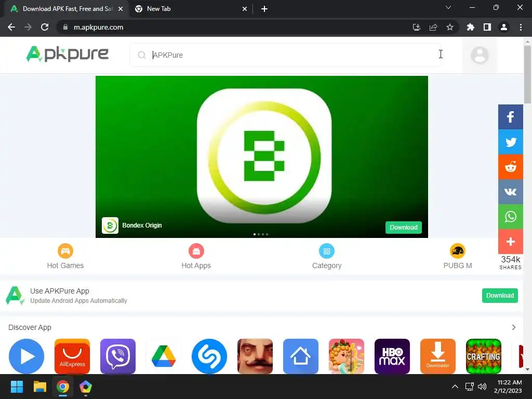Click Chrome icon in taskbar
Viewport: 532px width, 399px height.
tap(63, 387)
